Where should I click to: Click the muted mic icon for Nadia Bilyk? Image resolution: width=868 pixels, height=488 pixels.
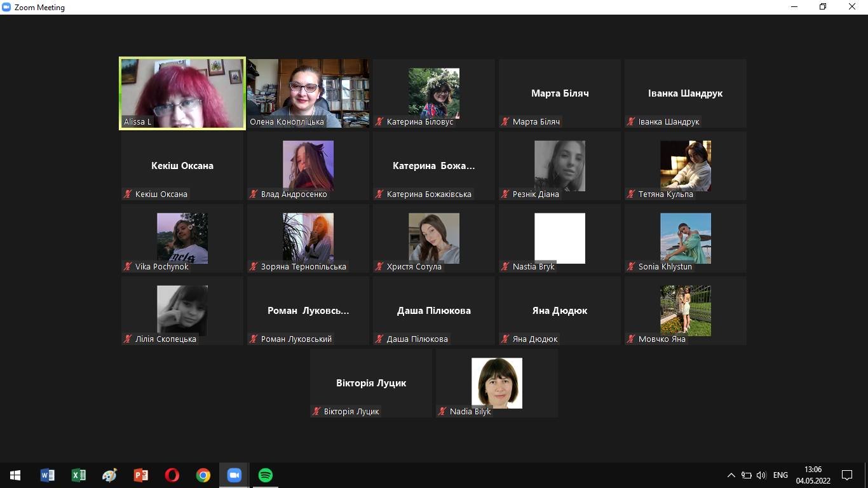pyautogui.click(x=443, y=411)
